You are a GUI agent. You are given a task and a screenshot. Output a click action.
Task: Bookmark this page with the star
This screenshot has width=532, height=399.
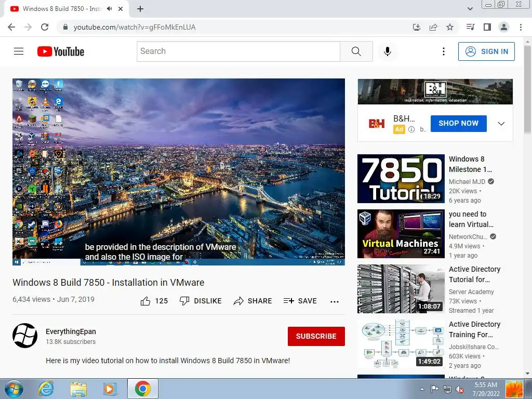coord(450,27)
